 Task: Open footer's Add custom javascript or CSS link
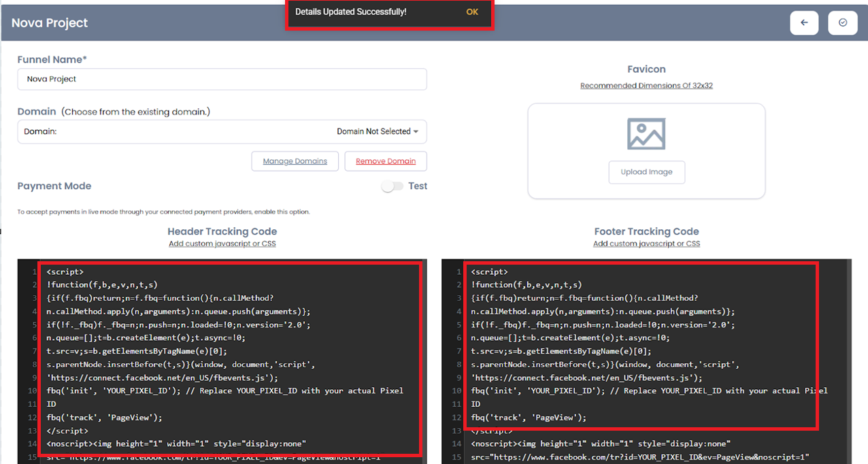click(x=646, y=244)
